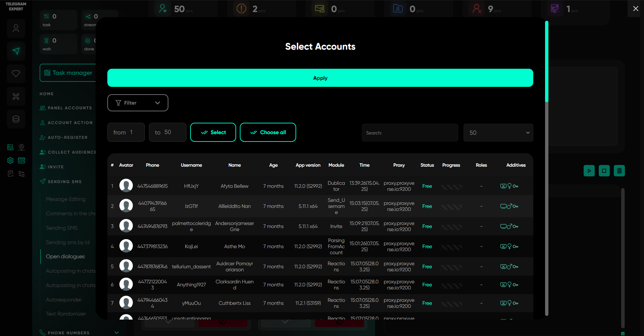The height and width of the screenshot is (336, 644).
Task: Open the gear settings icon in sidebar
Action: point(10,161)
